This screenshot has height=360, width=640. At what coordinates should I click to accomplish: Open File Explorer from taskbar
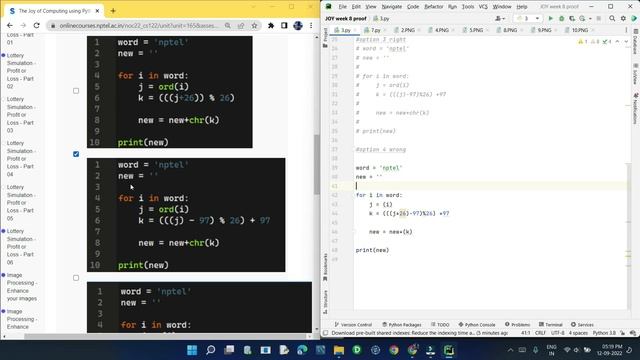(x=339, y=350)
